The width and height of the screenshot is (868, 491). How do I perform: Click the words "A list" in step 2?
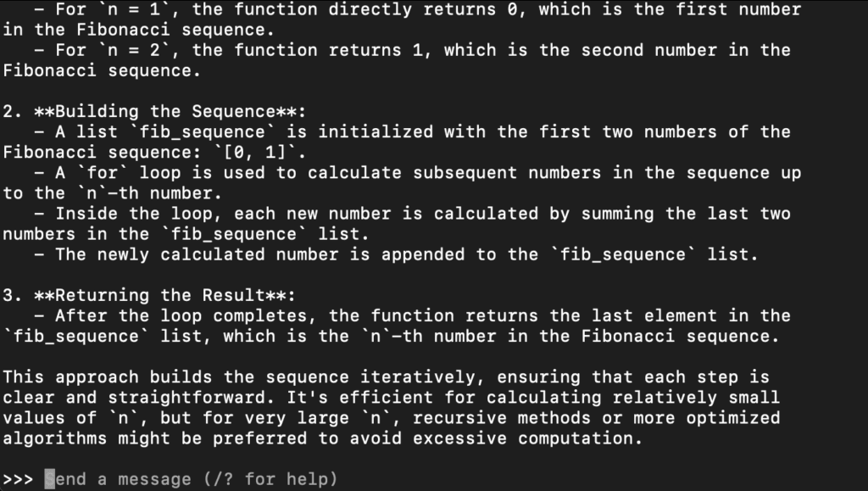tap(86, 132)
